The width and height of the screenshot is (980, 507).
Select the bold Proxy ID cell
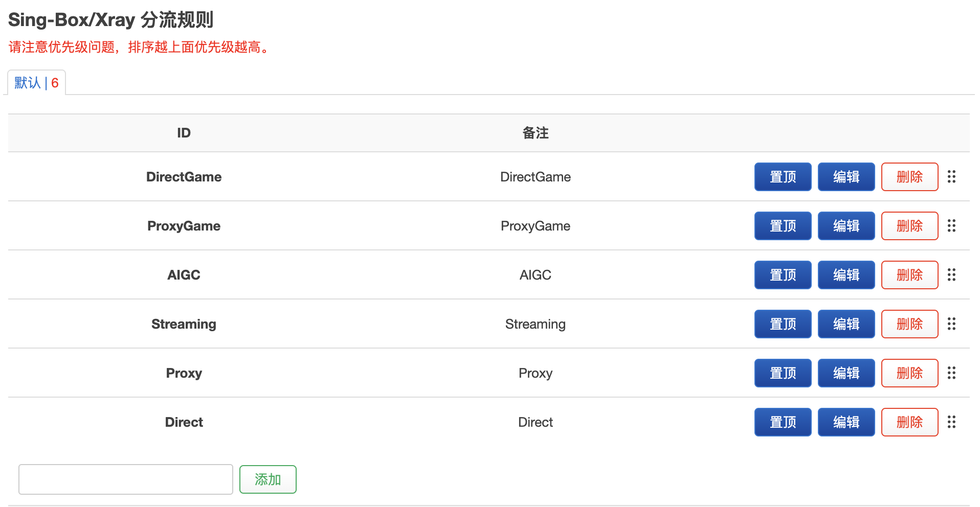[x=184, y=373]
